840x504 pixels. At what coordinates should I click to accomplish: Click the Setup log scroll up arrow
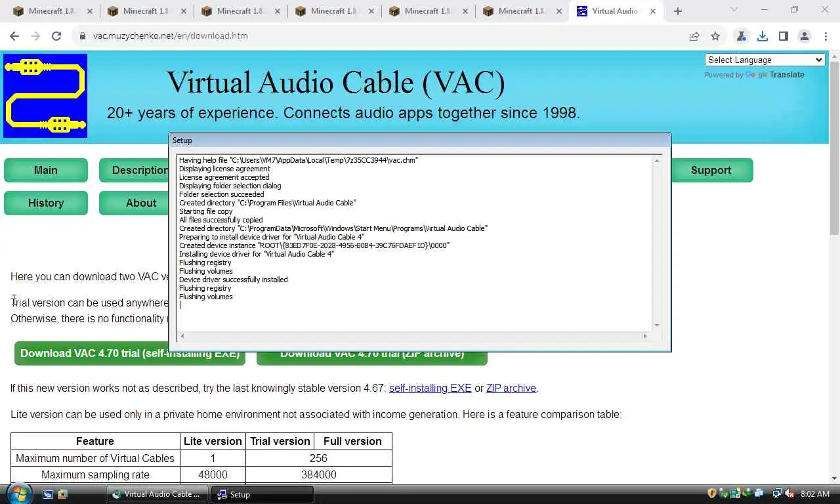pyautogui.click(x=657, y=161)
